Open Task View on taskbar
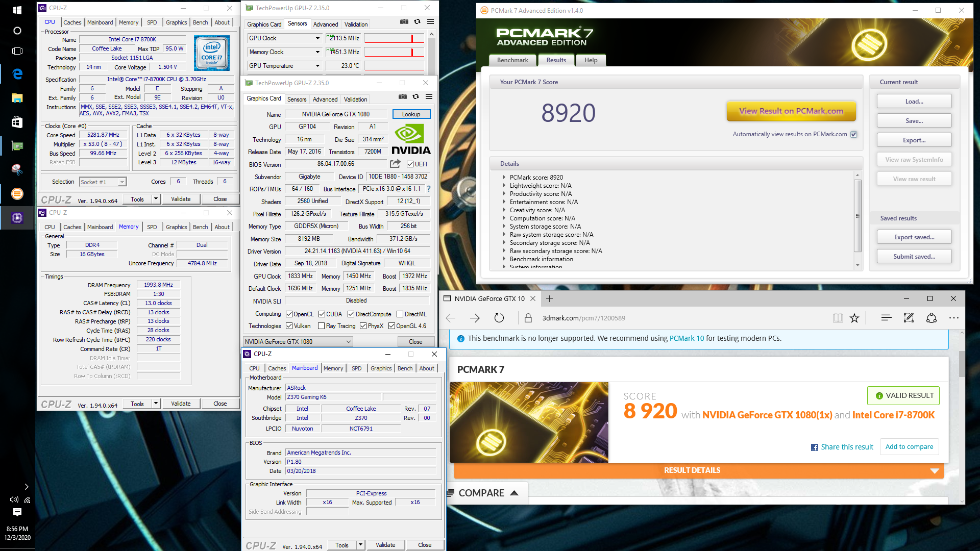The width and height of the screenshot is (980, 551). [x=17, y=51]
